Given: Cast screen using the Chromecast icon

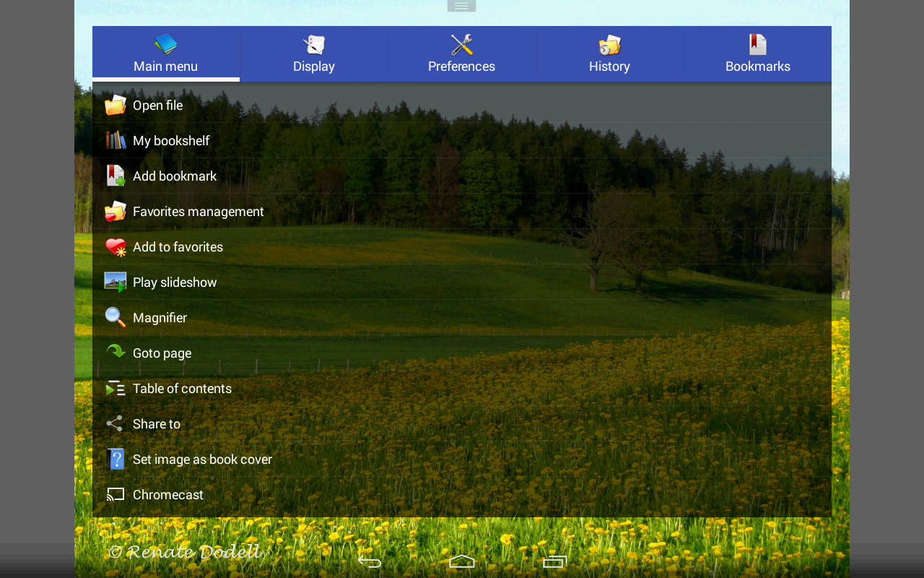Looking at the screenshot, I should (115, 493).
